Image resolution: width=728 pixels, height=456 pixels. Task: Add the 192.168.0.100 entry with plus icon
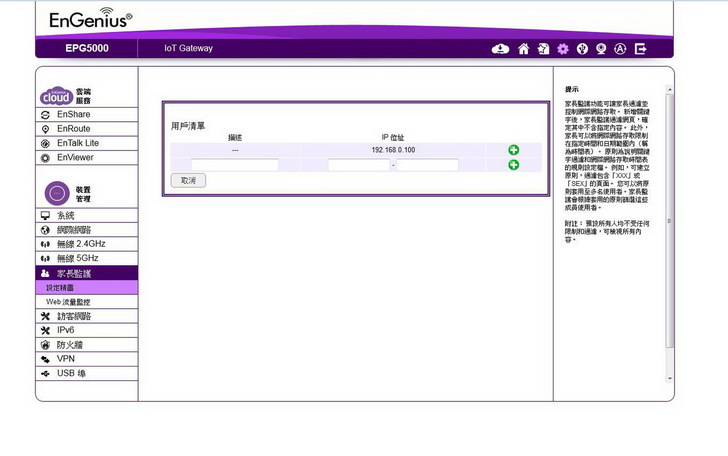click(x=514, y=150)
